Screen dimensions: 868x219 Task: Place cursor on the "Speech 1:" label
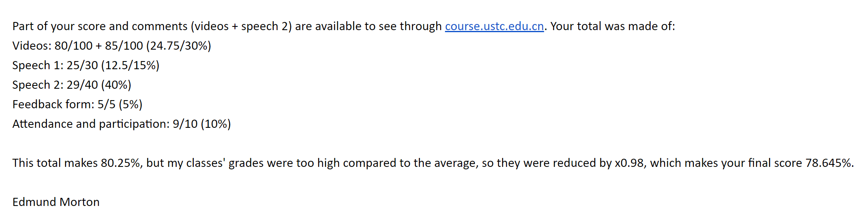pyautogui.click(x=38, y=66)
